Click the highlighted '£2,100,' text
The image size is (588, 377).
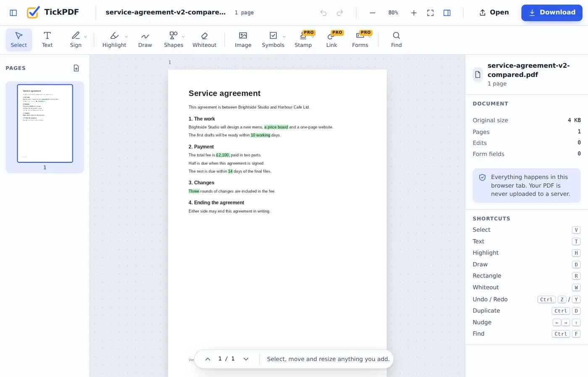pyautogui.click(x=223, y=155)
